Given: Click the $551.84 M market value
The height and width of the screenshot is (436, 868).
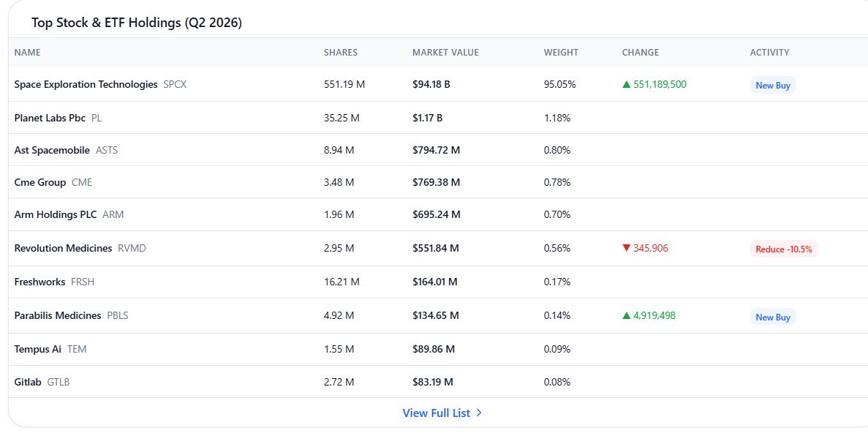Looking at the screenshot, I should pyautogui.click(x=436, y=248).
